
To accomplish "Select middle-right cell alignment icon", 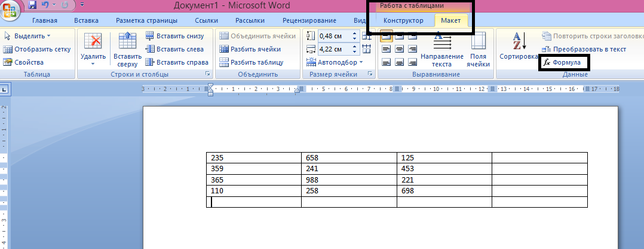I will tap(412, 49).
